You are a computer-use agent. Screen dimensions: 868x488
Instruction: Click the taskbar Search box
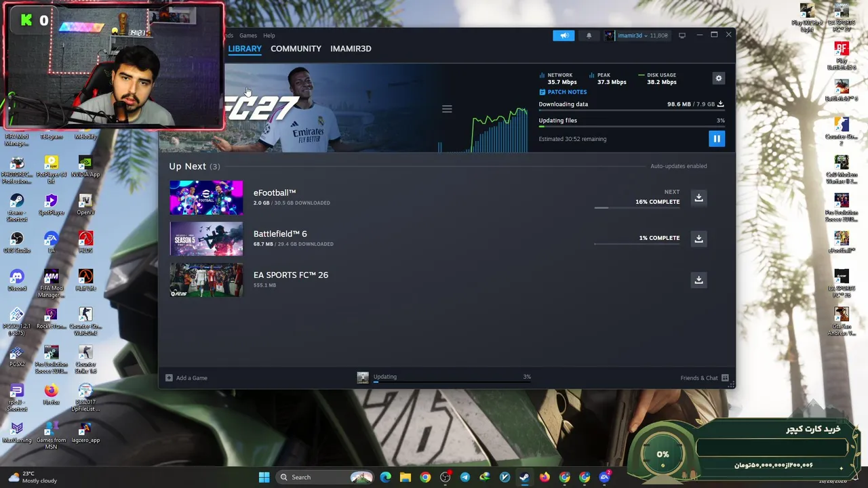(326, 477)
